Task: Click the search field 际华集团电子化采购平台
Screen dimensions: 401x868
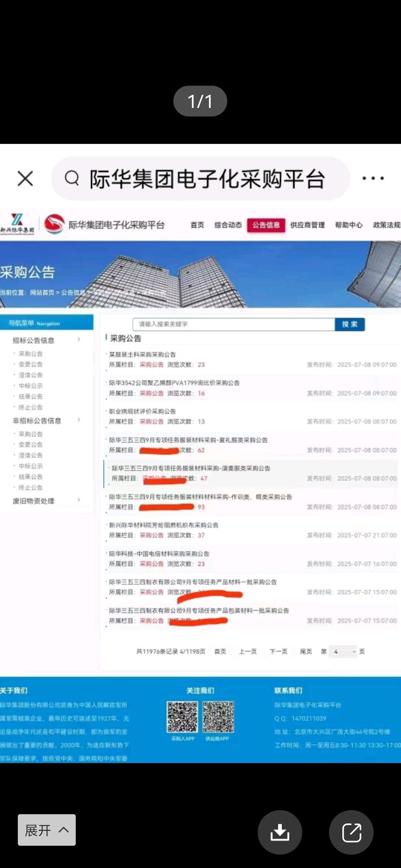Action: [x=200, y=178]
